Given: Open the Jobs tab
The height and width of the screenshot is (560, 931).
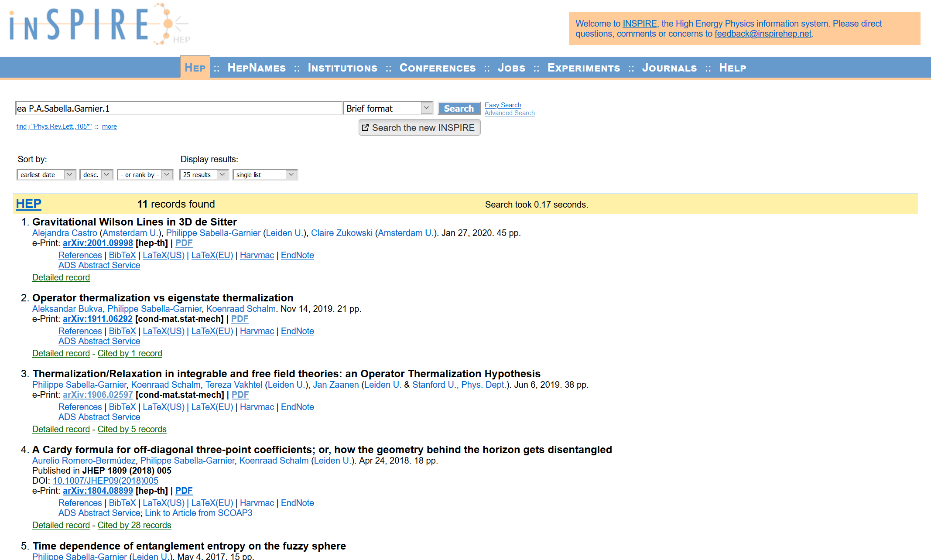Looking at the screenshot, I should (511, 68).
